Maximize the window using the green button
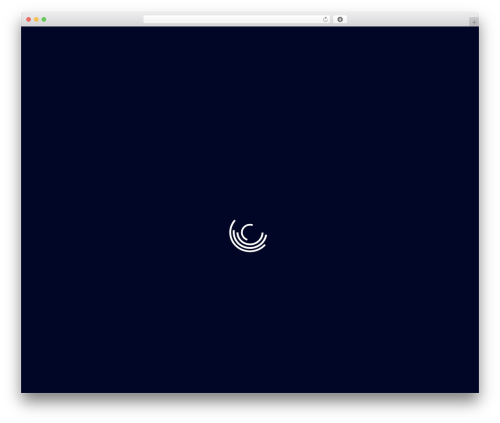This screenshot has width=500, height=423. pos(44,20)
